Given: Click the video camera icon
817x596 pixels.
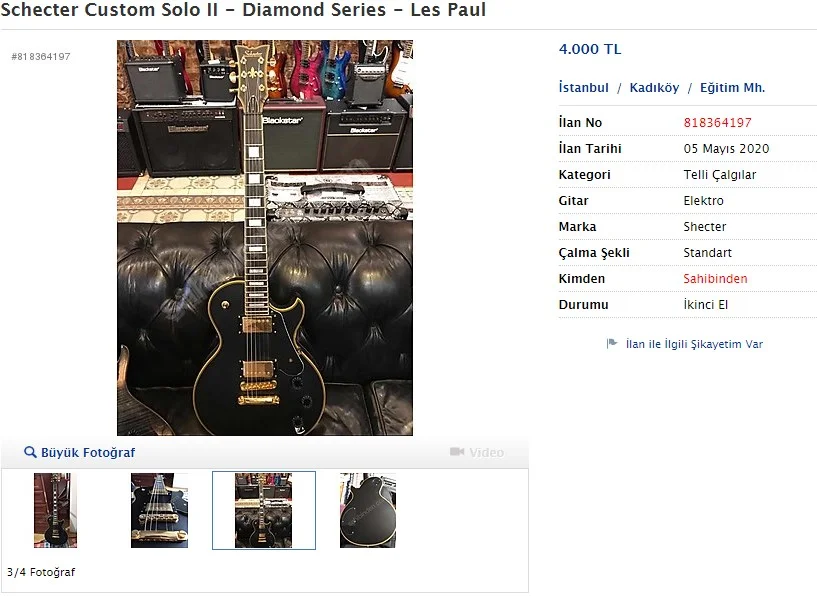Looking at the screenshot, I should pyautogui.click(x=457, y=452).
